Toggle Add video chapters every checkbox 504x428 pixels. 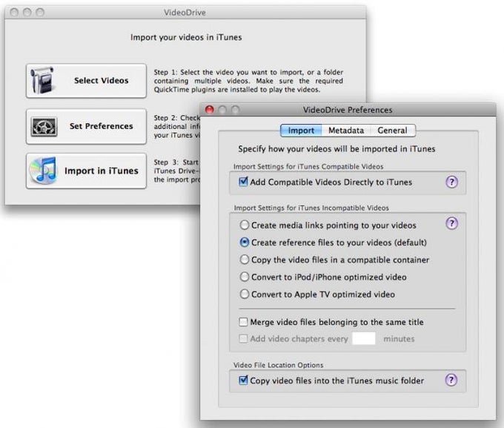pos(243,338)
